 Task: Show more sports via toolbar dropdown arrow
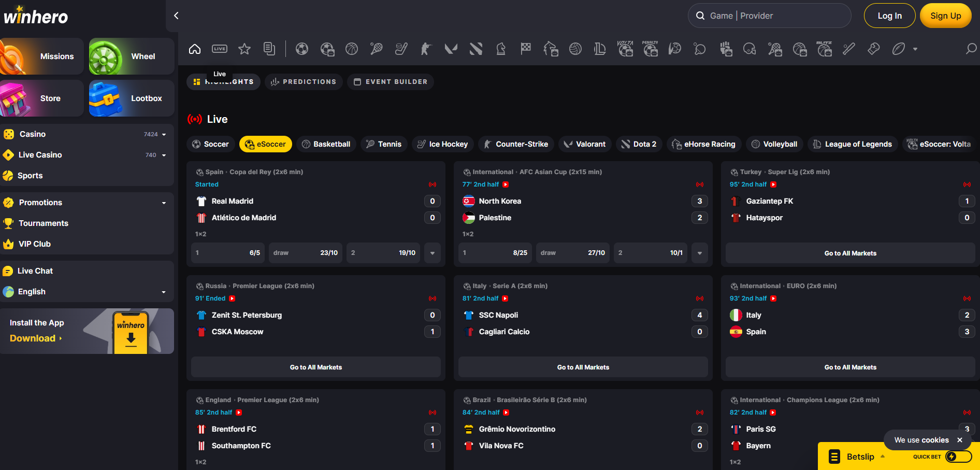coord(915,49)
